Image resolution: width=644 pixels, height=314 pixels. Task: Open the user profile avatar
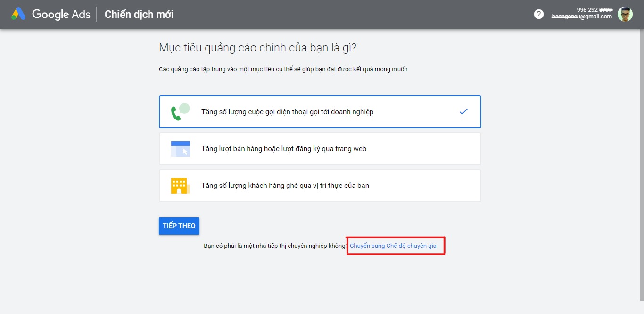625,14
